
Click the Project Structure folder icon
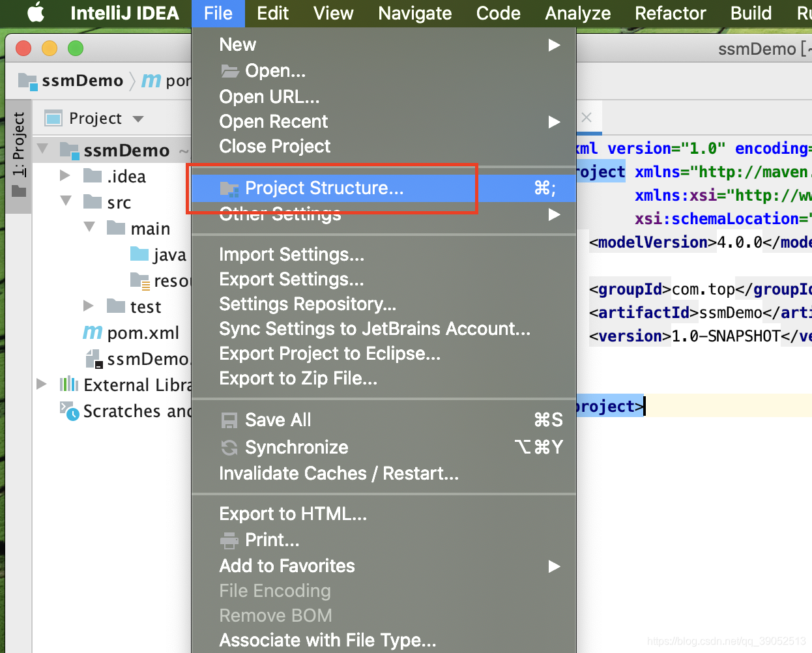pyautogui.click(x=229, y=188)
